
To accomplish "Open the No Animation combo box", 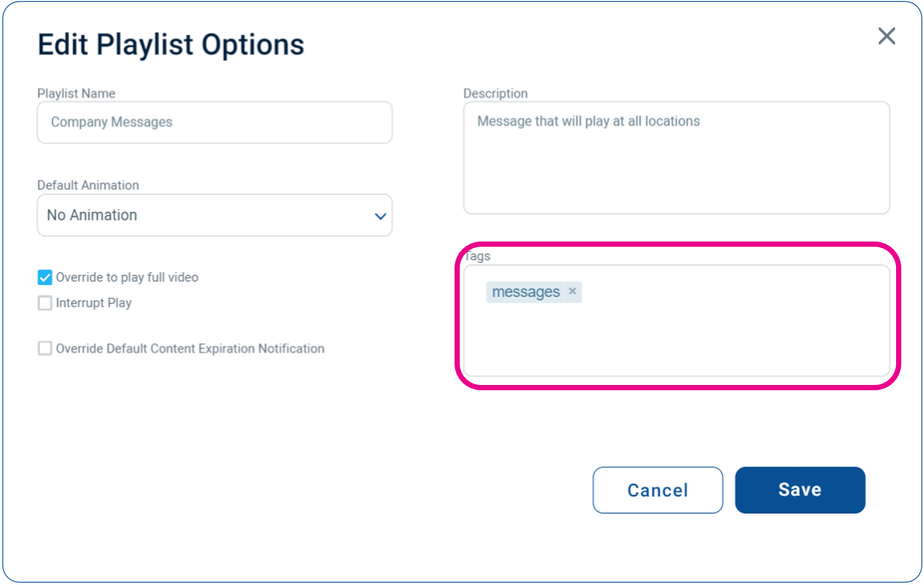I will [215, 216].
